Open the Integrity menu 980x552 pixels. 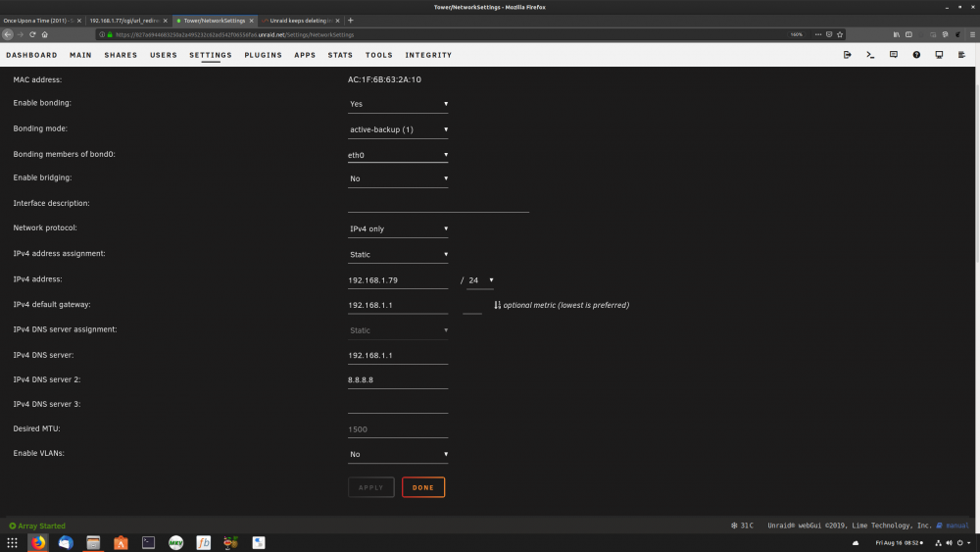click(428, 55)
